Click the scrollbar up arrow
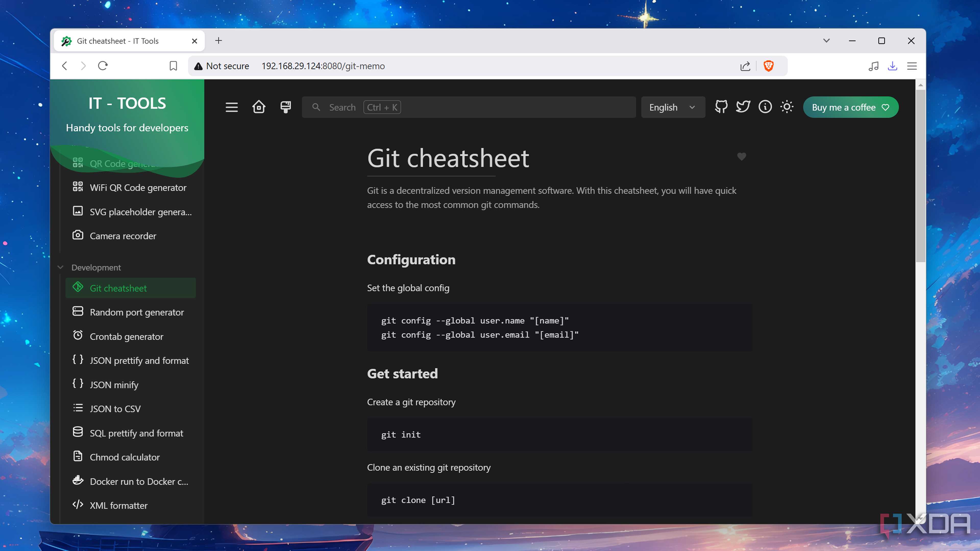This screenshot has height=551, width=980. 920,85
